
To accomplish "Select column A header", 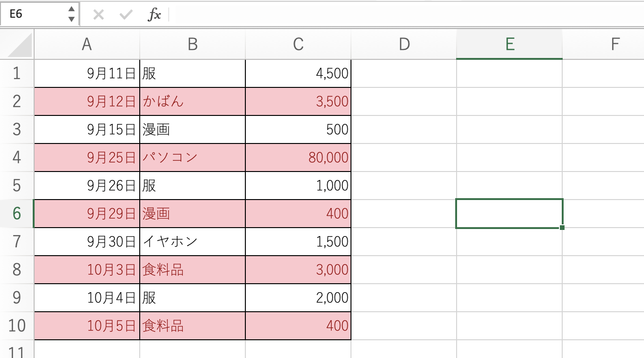I will click(86, 44).
